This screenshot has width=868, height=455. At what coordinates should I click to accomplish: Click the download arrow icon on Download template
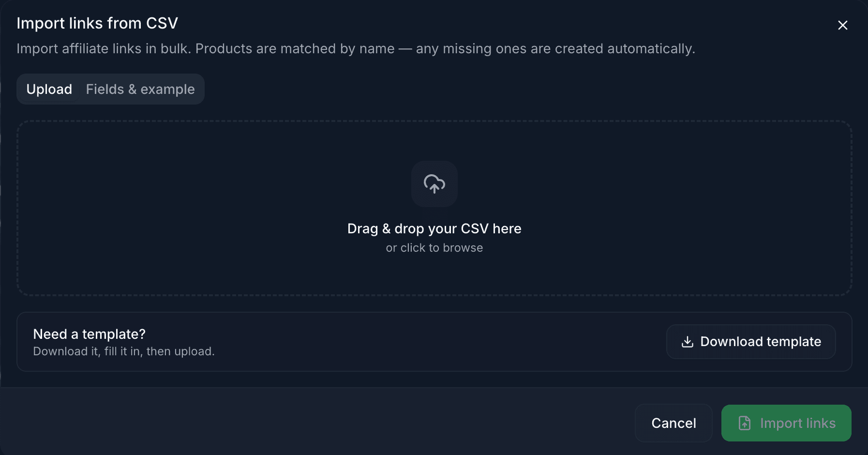click(x=688, y=341)
